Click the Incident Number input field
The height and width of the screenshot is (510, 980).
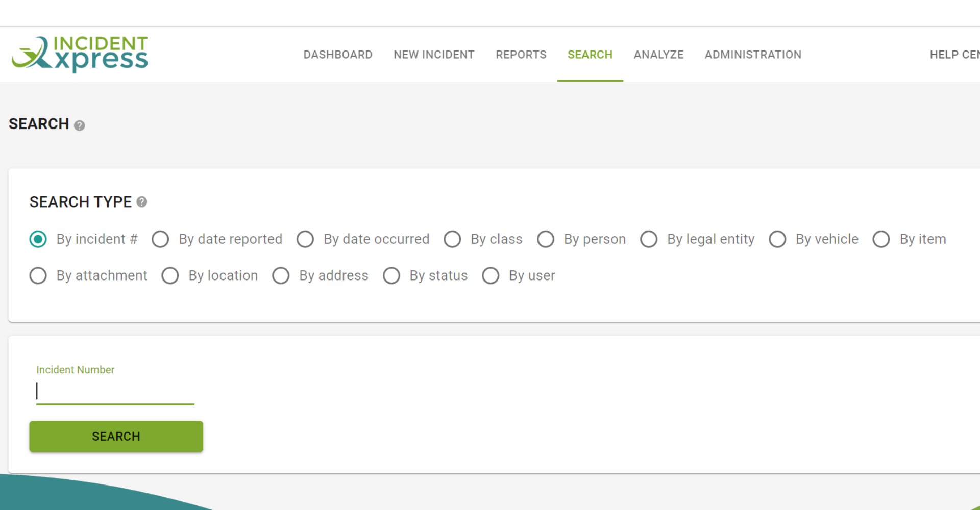coord(115,392)
